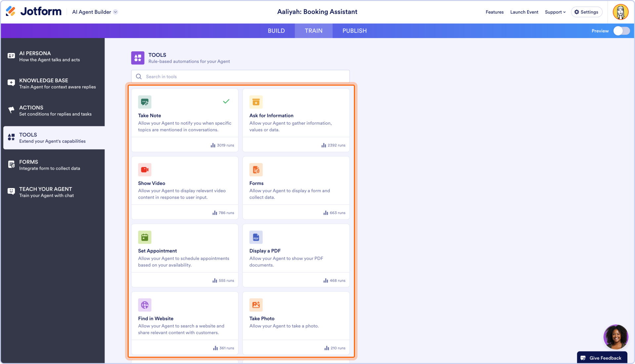Expand the Support menu
This screenshot has height=364, width=635.
point(555,12)
